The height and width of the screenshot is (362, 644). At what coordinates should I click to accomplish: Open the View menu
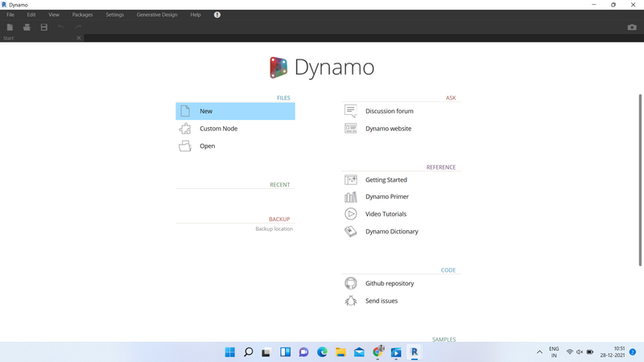(54, 14)
